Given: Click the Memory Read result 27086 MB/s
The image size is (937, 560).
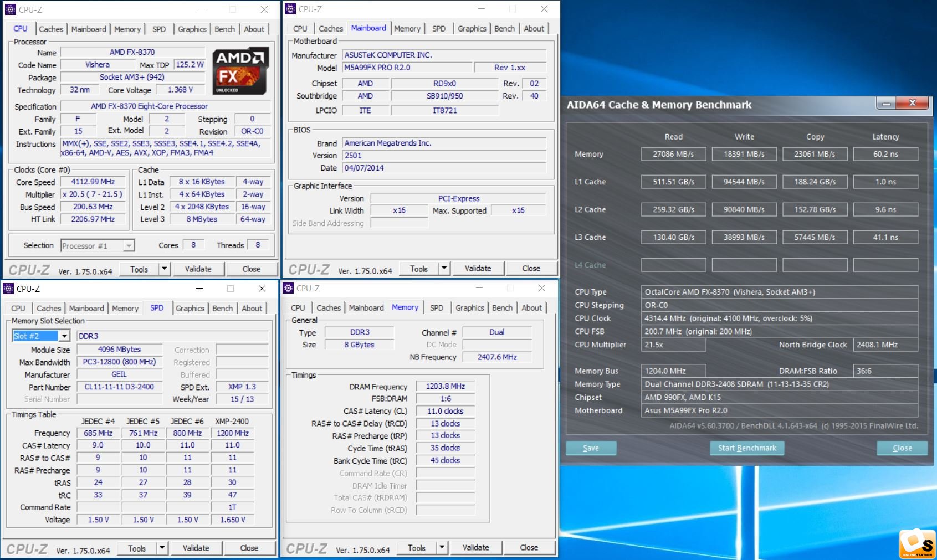Looking at the screenshot, I should coord(673,154).
